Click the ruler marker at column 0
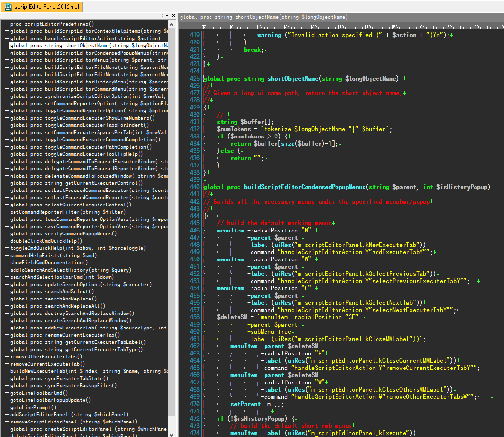The height and width of the screenshot is (437, 504). (x=205, y=27)
